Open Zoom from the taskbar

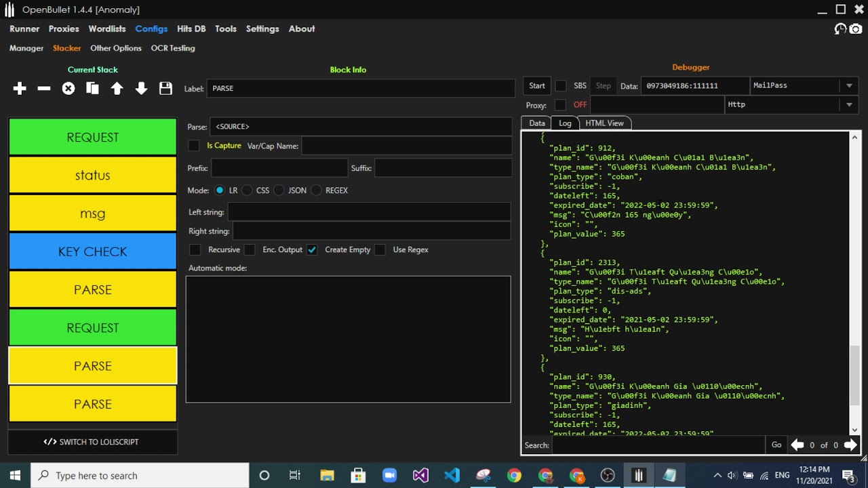click(x=389, y=475)
